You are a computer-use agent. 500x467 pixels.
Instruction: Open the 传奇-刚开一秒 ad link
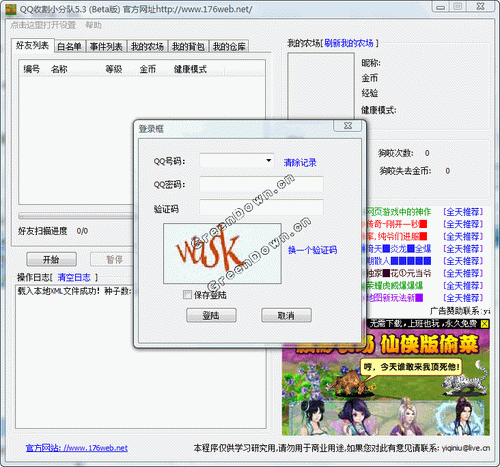coord(396,224)
